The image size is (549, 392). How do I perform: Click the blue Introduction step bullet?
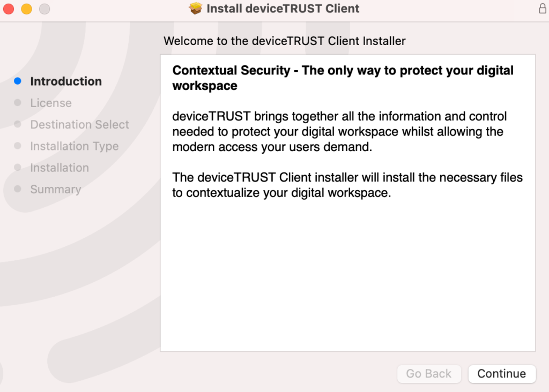[x=17, y=81]
